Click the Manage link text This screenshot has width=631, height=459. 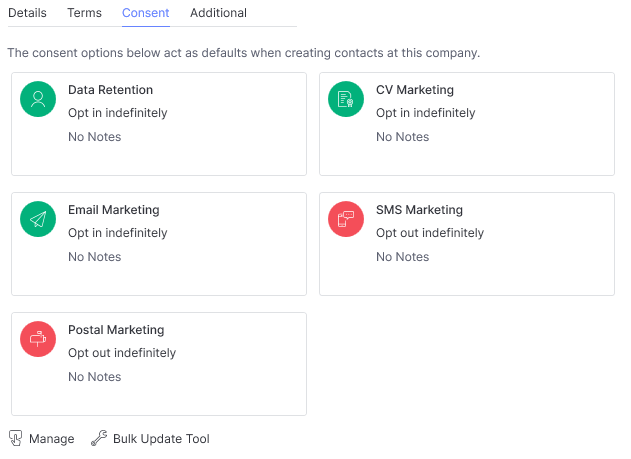[51, 438]
